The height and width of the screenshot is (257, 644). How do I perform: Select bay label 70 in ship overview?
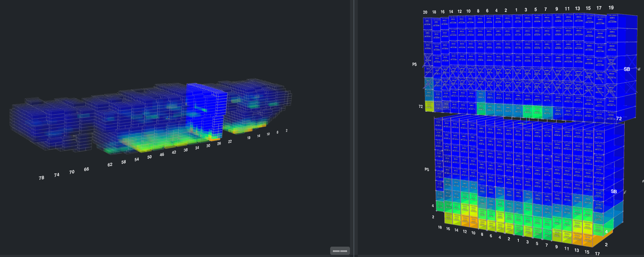coord(72,172)
